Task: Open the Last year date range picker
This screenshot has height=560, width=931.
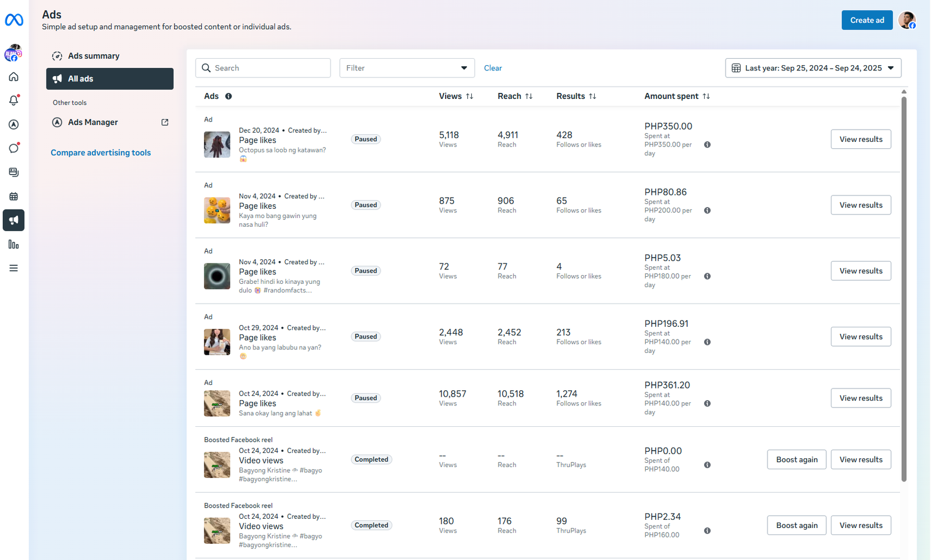Action: click(813, 68)
